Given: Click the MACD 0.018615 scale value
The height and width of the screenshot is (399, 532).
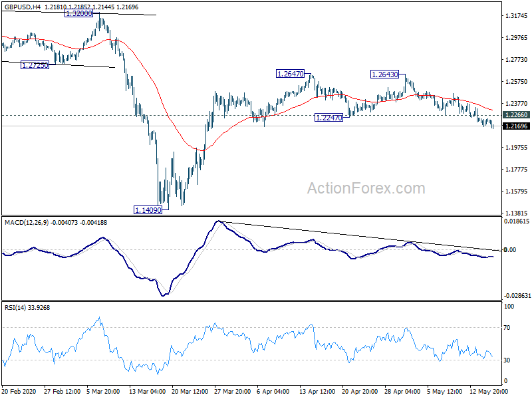Looking at the screenshot, I should tap(517, 221).
